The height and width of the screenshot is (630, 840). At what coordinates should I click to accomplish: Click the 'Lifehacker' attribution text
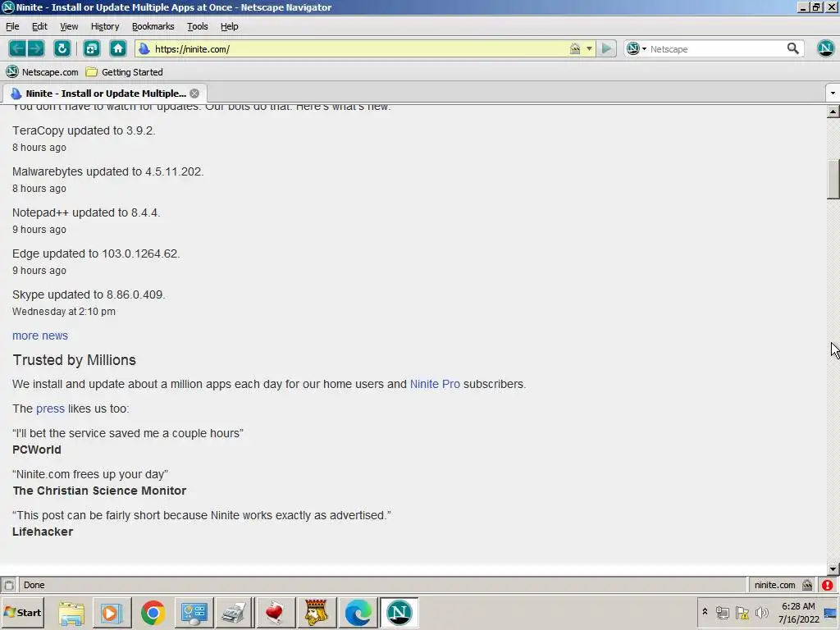click(43, 532)
